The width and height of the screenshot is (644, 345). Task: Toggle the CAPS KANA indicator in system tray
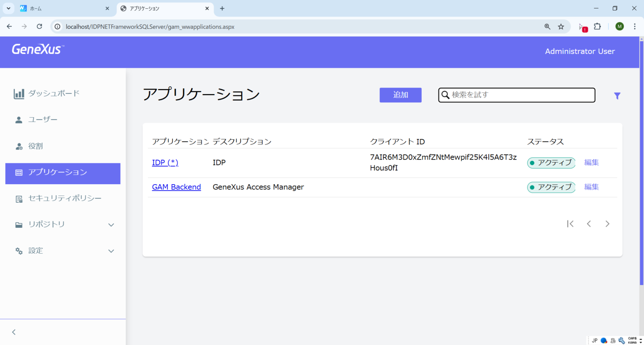click(x=632, y=340)
